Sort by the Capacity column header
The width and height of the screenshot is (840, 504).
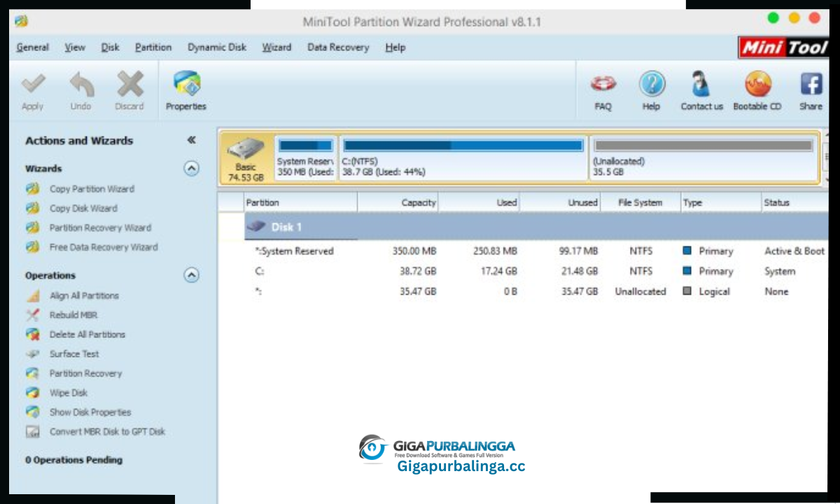coord(398,202)
